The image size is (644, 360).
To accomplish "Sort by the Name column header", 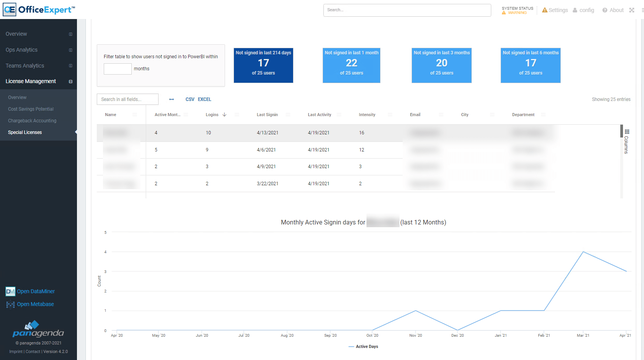I will pos(111,115).
